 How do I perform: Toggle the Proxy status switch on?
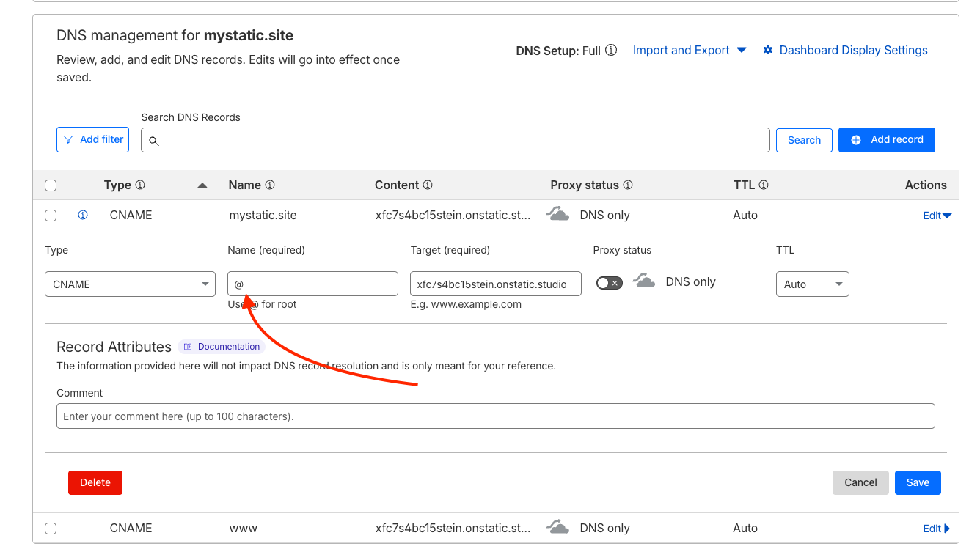point(609,283)
